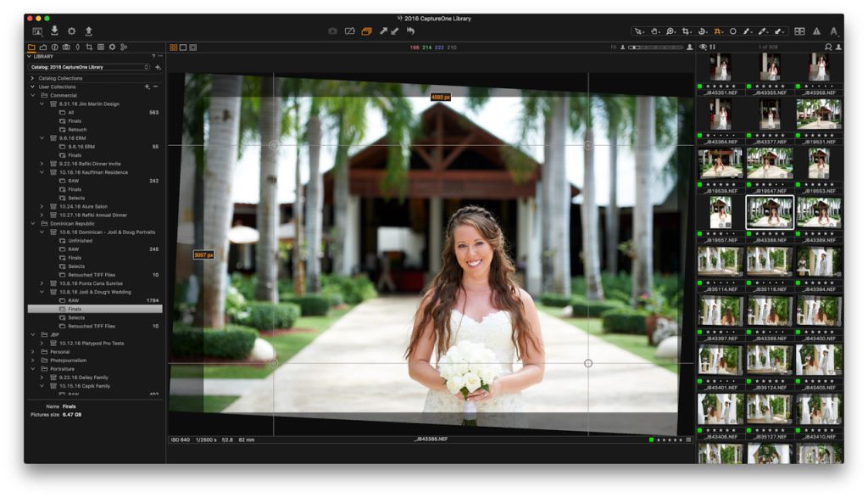The image size is (868, 498).
Task: Enable multi-view grid mode in the browser
Action: 175,47
